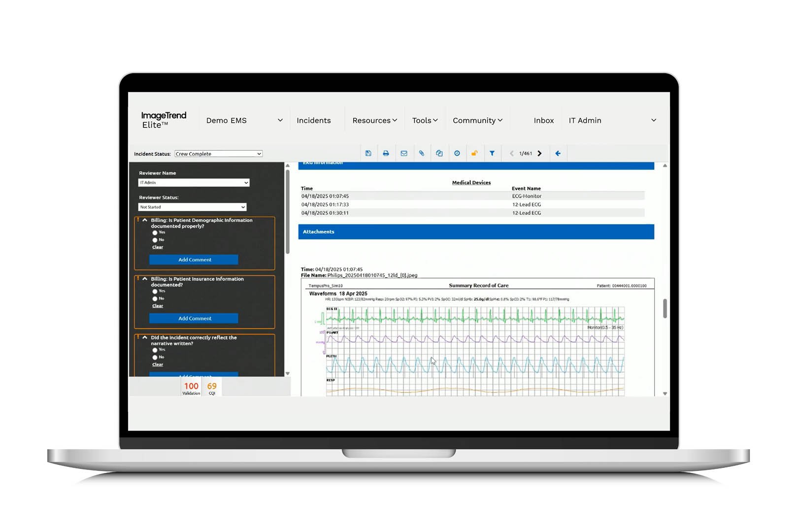The image size is (798, 532).
Task: Click the Save icon in the toolbar
Action: point(368,153)
